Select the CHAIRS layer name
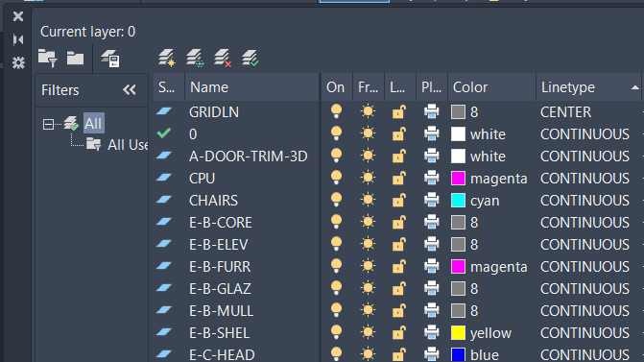Image resolution: width=644 pixels, height=362 pixels. pos(213,201)
